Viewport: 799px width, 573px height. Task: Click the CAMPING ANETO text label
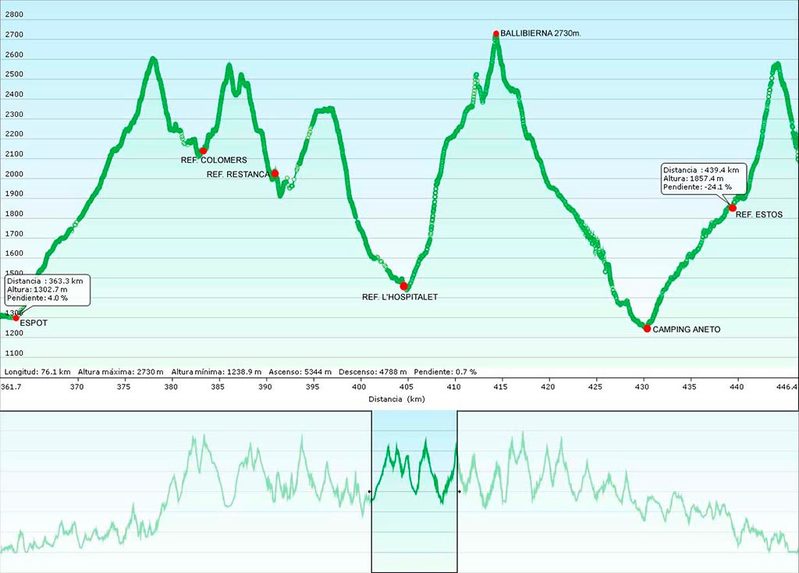[686, 329]
